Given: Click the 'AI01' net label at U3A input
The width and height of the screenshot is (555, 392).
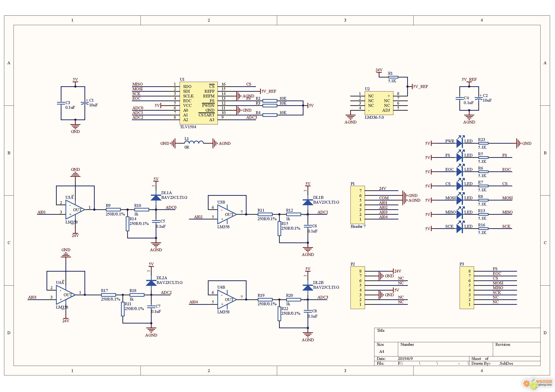Looking at the screenshot, I should (42, 212).
